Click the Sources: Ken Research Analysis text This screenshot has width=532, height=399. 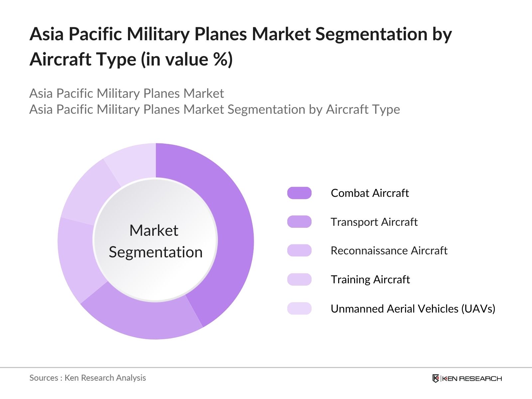click(x=88, y=378)
